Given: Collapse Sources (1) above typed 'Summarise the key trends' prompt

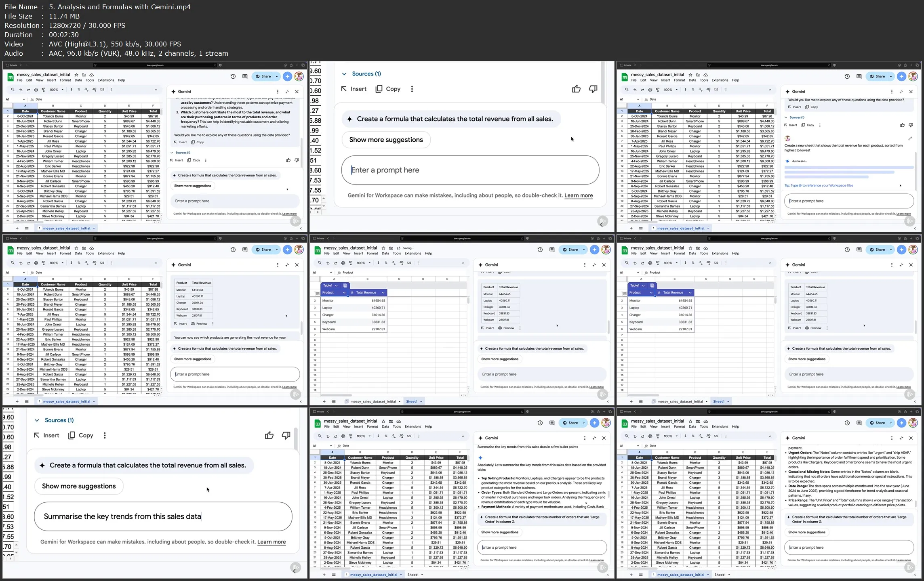Looking at the screenshot, I should click(x=37, y=420).
